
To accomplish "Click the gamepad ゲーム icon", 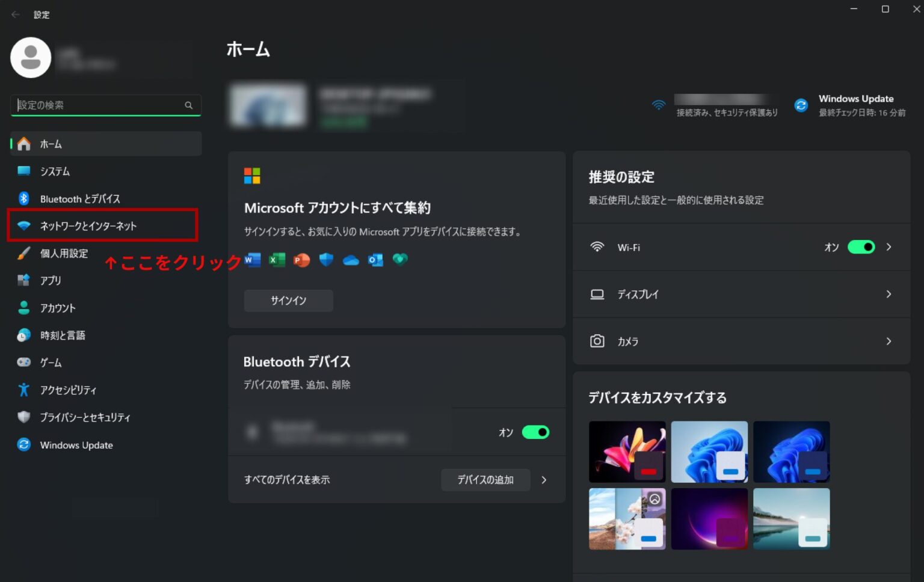I will tap(24, 362).
